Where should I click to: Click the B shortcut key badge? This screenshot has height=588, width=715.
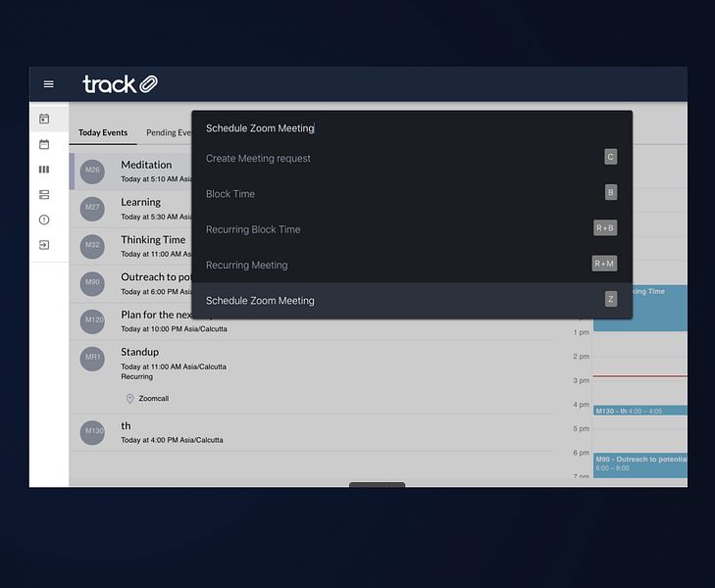611,193
